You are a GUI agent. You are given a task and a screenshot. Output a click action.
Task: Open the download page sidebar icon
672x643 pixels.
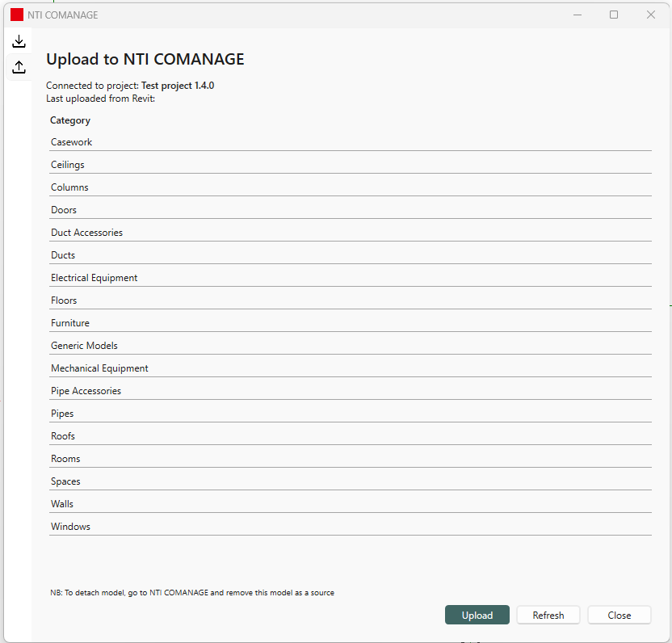click(x=19, y=41)
